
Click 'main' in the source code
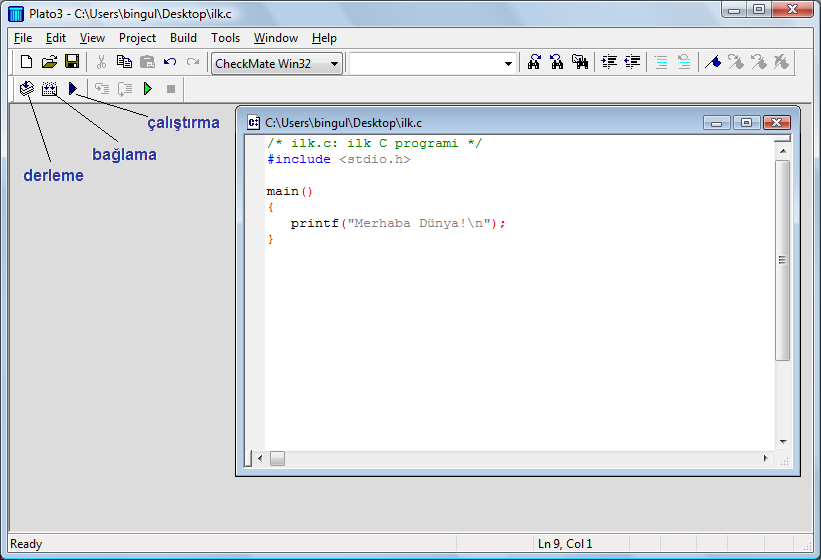point(283,191)
